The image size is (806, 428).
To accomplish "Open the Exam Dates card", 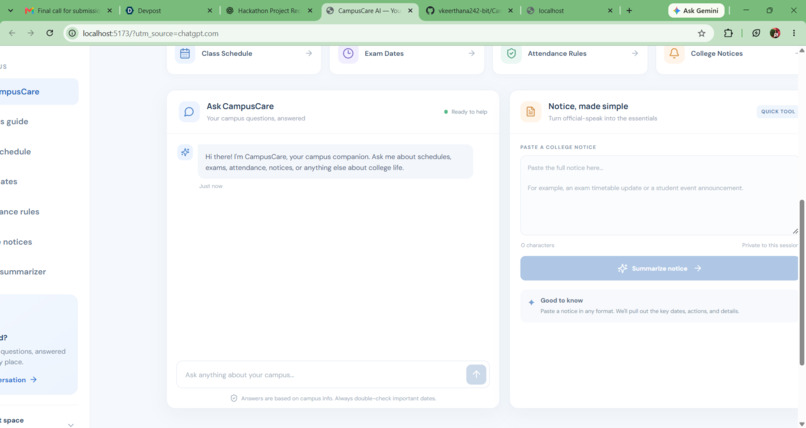I will pyautogui.click(x=407, y=59).
